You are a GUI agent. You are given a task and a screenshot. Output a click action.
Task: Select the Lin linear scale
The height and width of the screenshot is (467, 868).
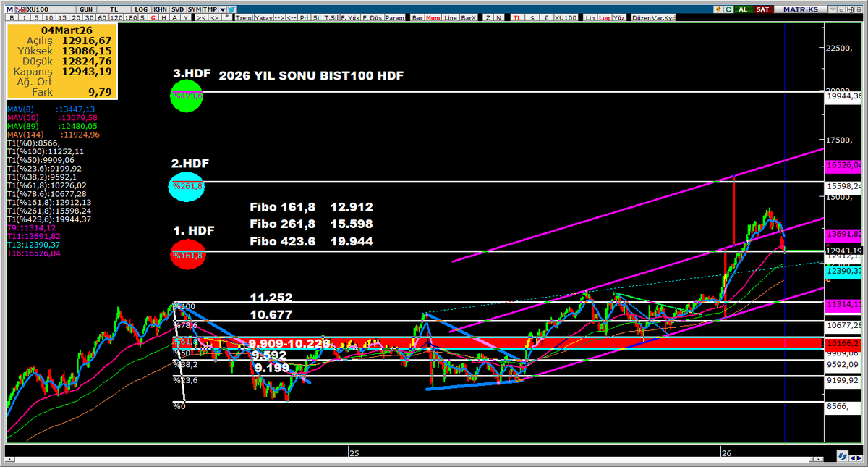click(x=590, y=17)
